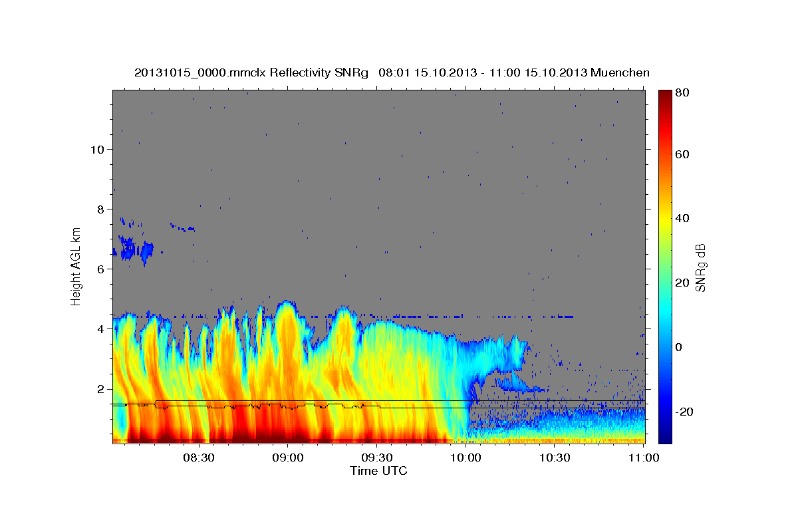Click the colorbar value 80
Screen dimensions: 798x532
point(682,92)
